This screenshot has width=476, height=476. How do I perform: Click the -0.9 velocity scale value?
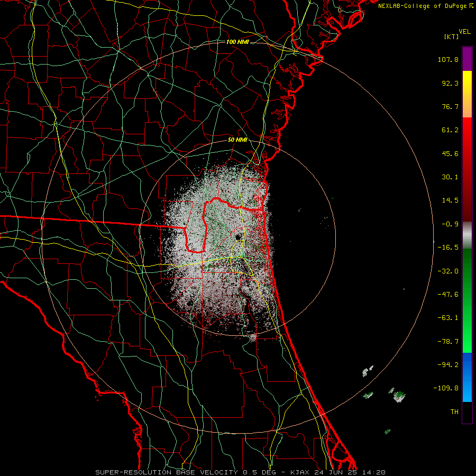click(450, 224)
